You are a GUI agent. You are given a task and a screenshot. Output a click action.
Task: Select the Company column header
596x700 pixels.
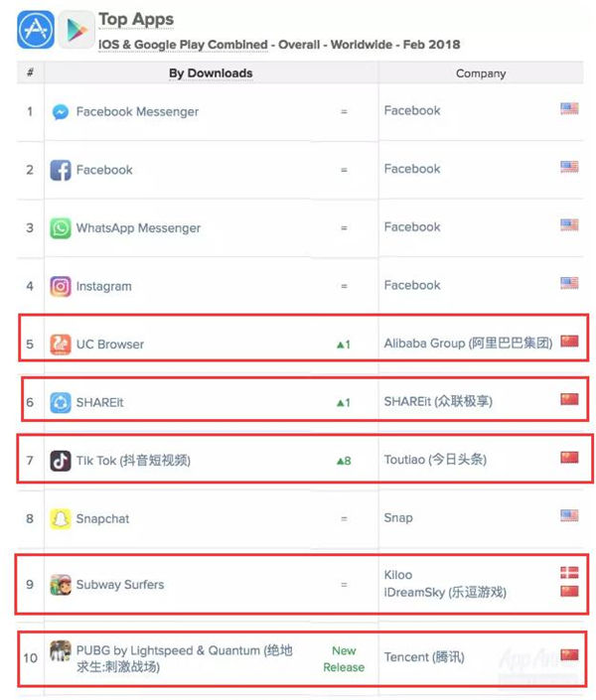coord(481,73)
